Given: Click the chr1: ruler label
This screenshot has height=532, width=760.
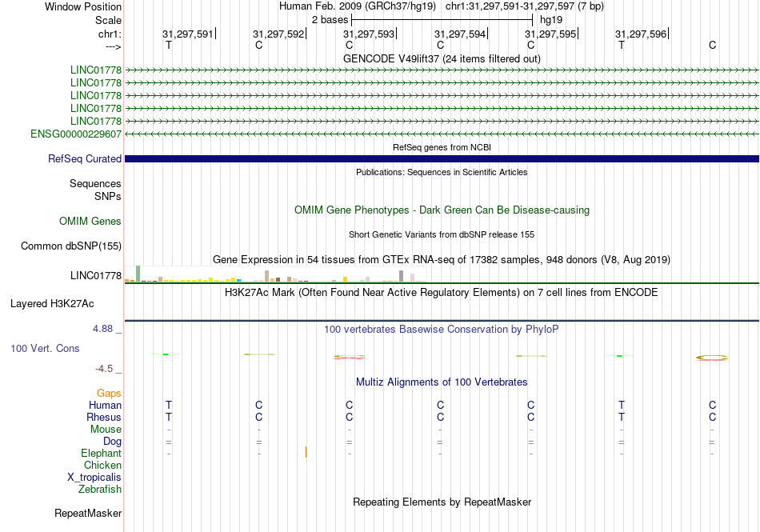Looking at the screenshot, I should (110, 34).
